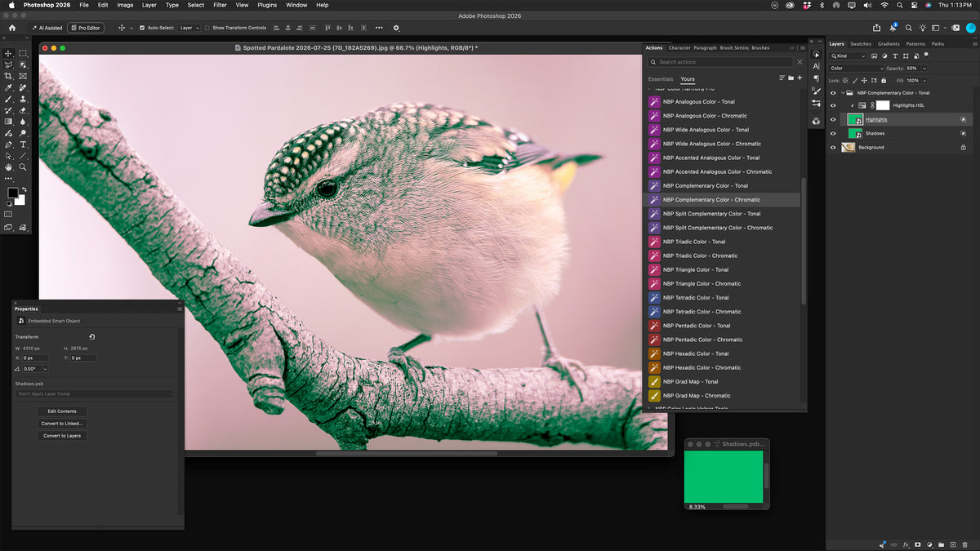Click the Edit Contents button
The width and height of the screenshot is (980, 551).
(x=62, y=411)
